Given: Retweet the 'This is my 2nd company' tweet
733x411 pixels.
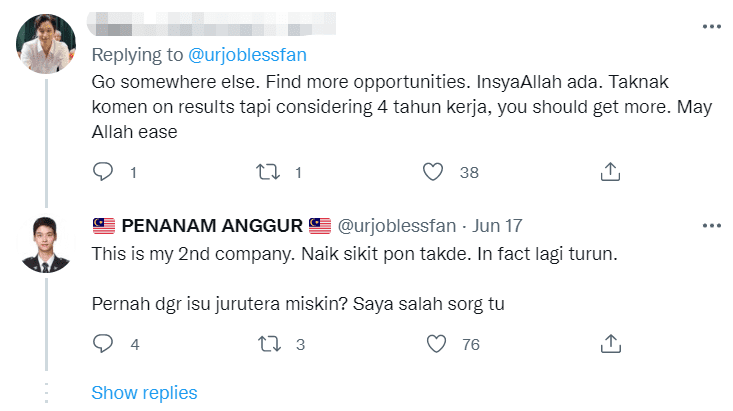Looking at the screenshot, I should pyautogui.click(x=269, y=344).
